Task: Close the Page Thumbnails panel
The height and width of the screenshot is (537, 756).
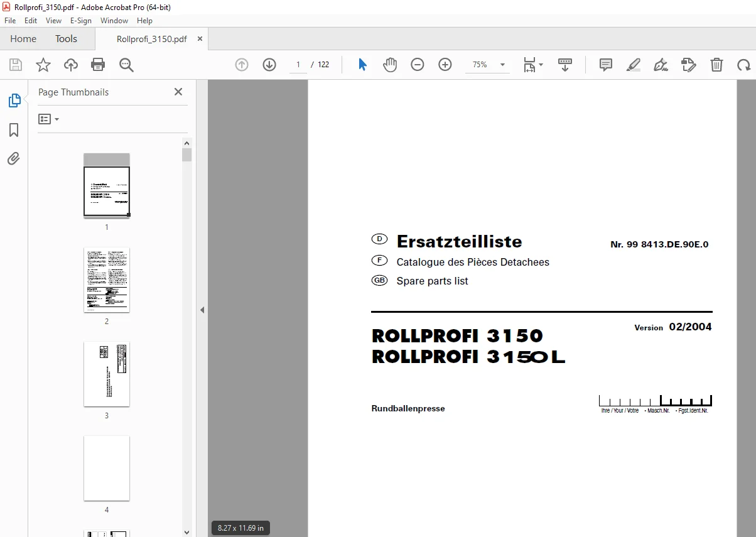Action: point(178,92)
